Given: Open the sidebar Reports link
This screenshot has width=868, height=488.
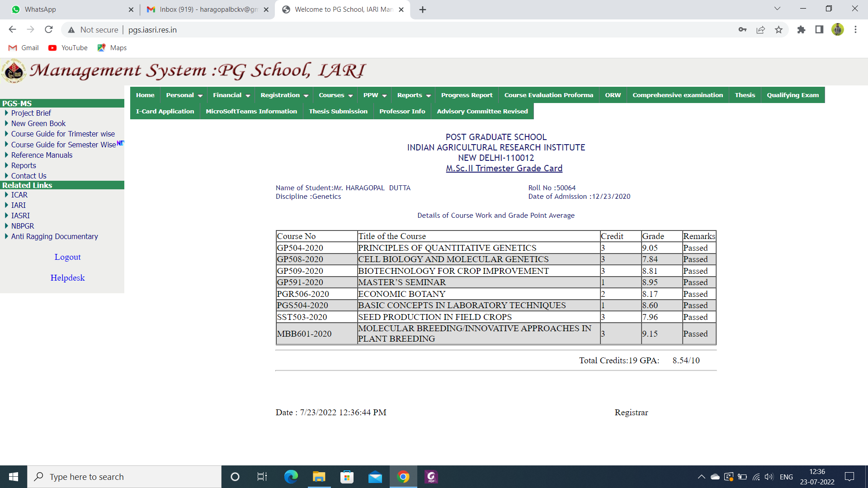Looking at the screenshot, I should (24, 165).
